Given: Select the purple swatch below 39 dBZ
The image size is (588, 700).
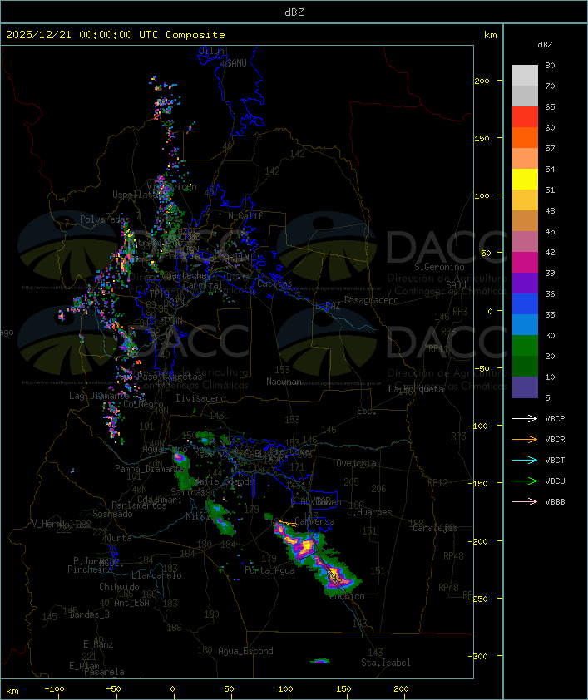Looking at the screenshot, I should tap(525, 283).
